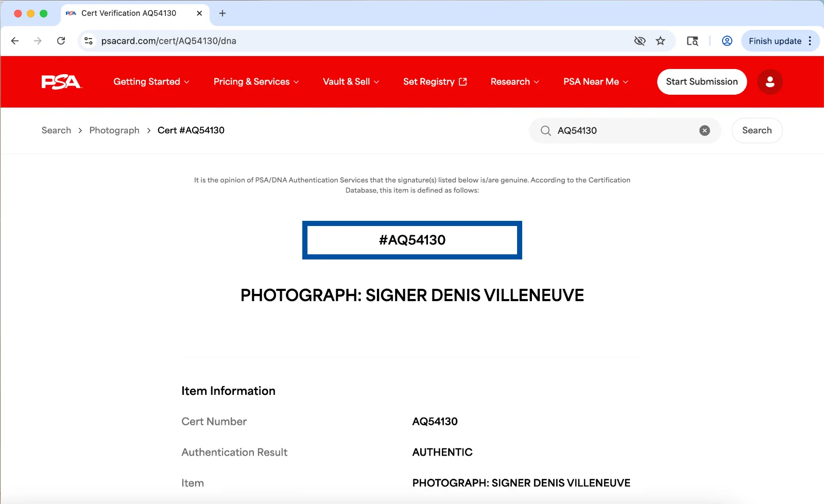Click Start Submission button
This screenshot has width=824, height=504.
point(702,82)
